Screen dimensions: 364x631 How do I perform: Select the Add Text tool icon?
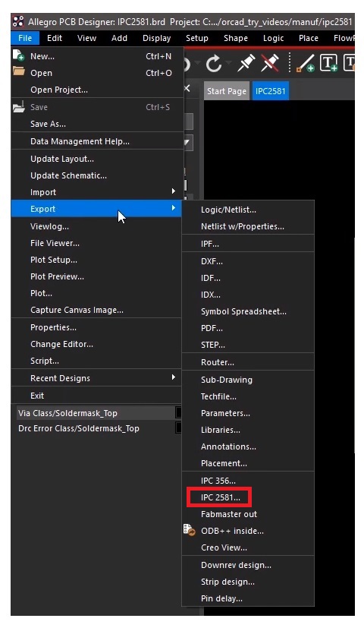point(328,63)
